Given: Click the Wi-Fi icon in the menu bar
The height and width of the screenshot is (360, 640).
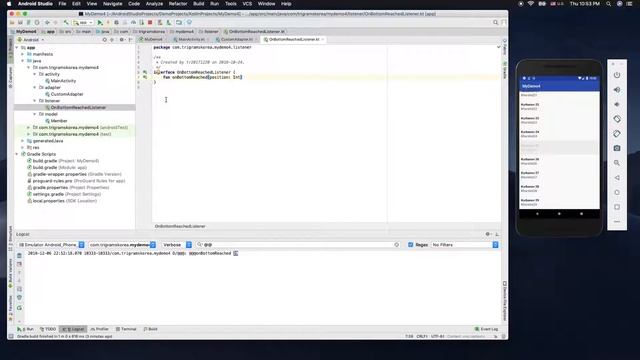Looking at the screenshot, I should 531,4.
